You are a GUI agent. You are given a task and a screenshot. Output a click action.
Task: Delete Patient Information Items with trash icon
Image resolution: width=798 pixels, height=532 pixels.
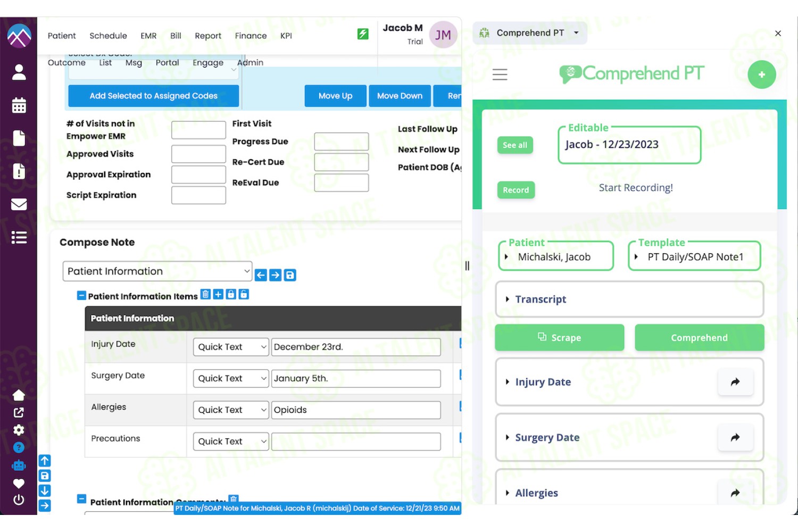(205, 294)
